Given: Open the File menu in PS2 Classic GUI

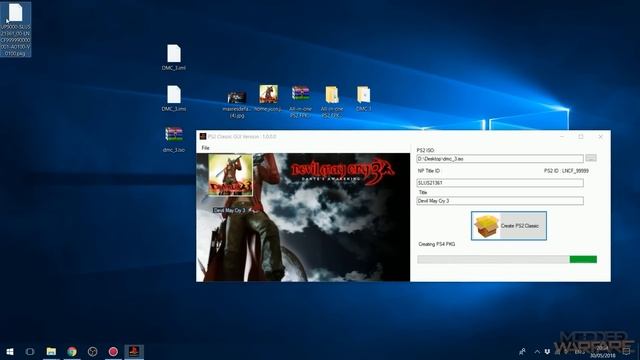Looking at the screenshot, I should click(205, 148).
